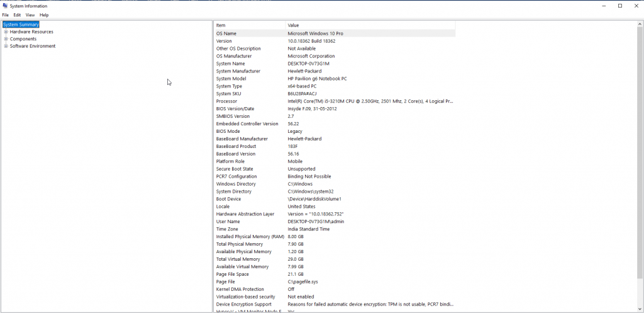Click the Intel Core i5-3210M processor value
The width and height of the screenshot is (644, 313).
tap(370, 101)
